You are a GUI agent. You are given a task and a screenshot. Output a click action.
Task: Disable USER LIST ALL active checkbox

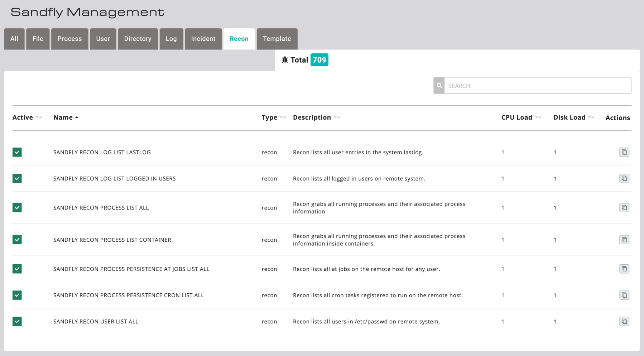pos(17,321)
